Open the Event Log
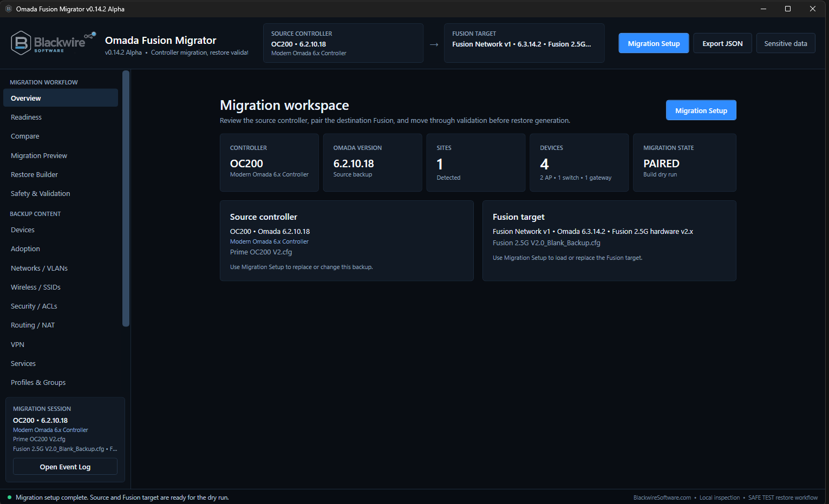The image size is (829, 504). pyautogui.click(x=65, y=467)
